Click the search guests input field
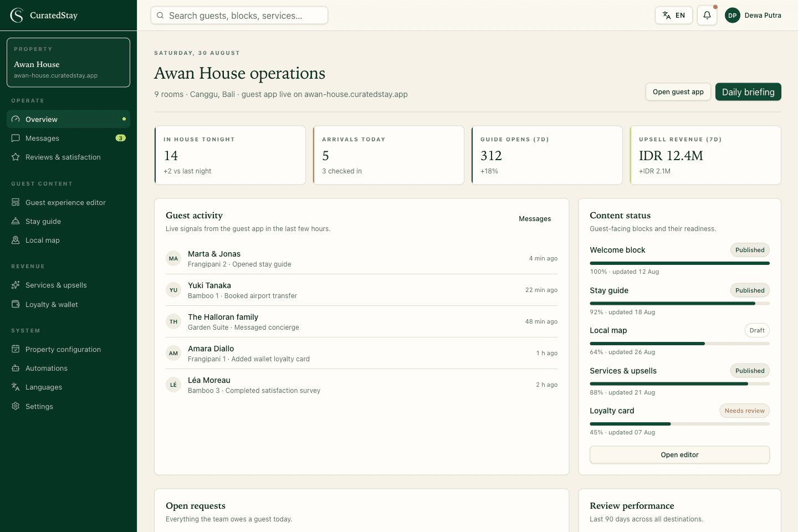The image size is (798, 532). click(x=239, y=16)
